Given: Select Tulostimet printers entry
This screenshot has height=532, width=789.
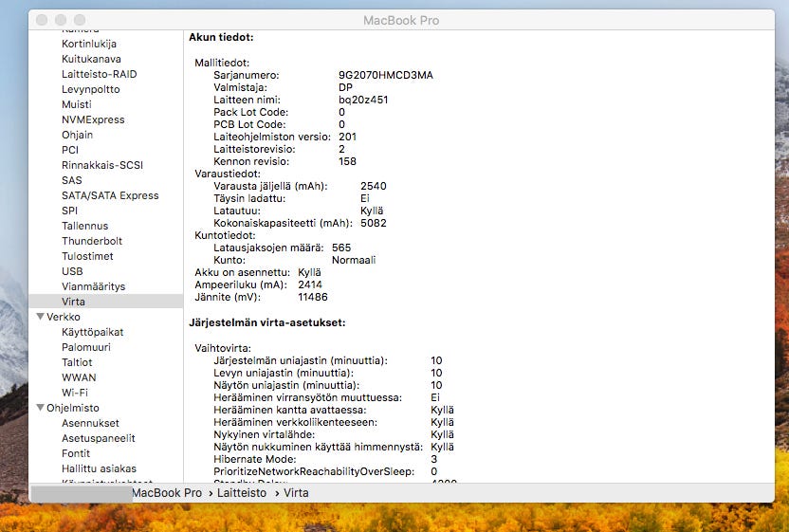Looking at the screenshot, I should pyautogui.click(x=87, y=256).
